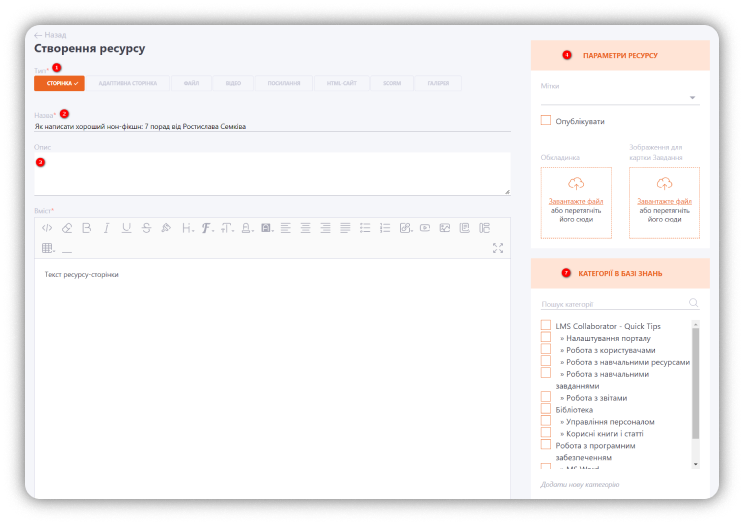Viewport: 744px width, 524px height.
Task: Click the categories list vertical scrollbar
Action: click(695, 380)
